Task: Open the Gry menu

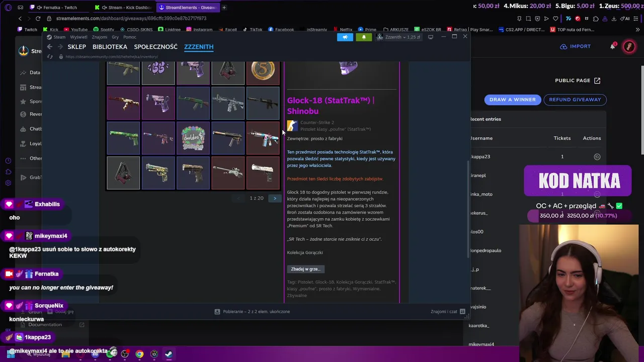Action: point(115,37)
